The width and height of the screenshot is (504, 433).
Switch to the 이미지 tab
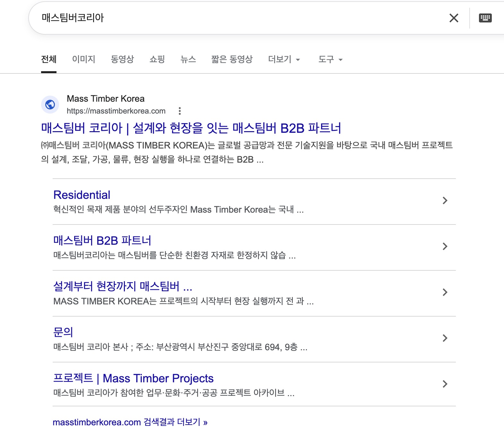[x=84, y=59]
